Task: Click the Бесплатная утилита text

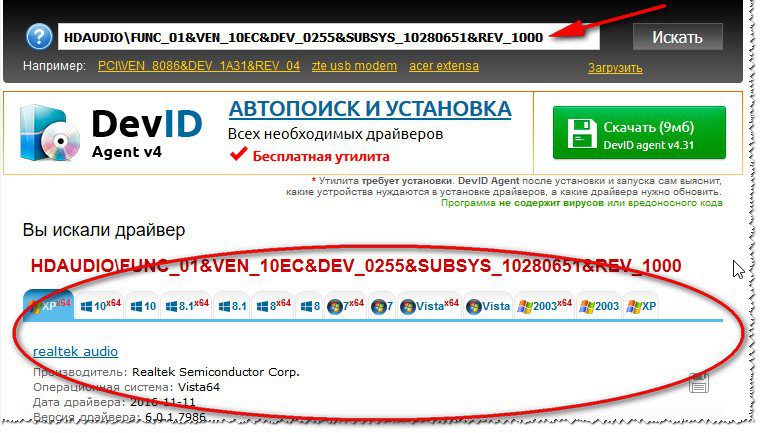Action: tap(321, 157)
